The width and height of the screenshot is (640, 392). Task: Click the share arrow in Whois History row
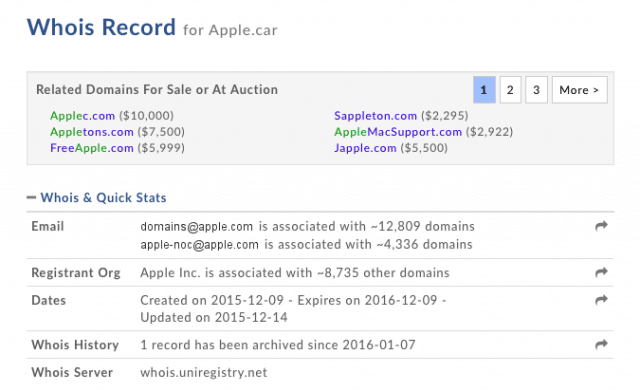click(x=601, y=345)
